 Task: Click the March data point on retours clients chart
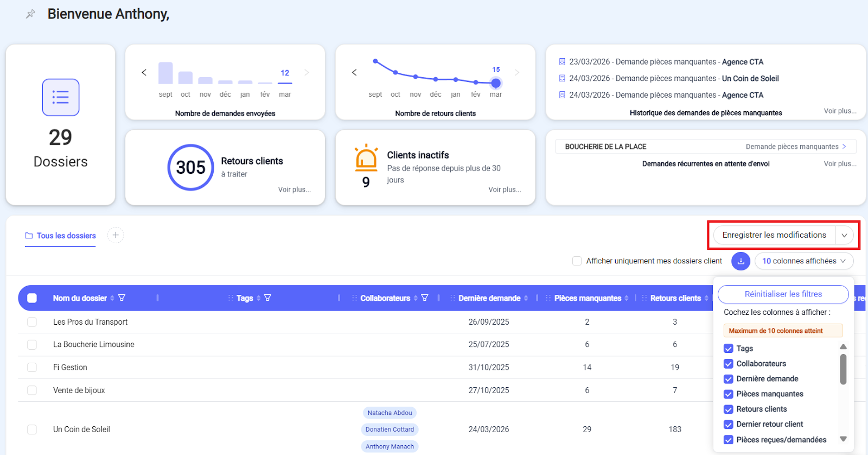coord(496,83)
